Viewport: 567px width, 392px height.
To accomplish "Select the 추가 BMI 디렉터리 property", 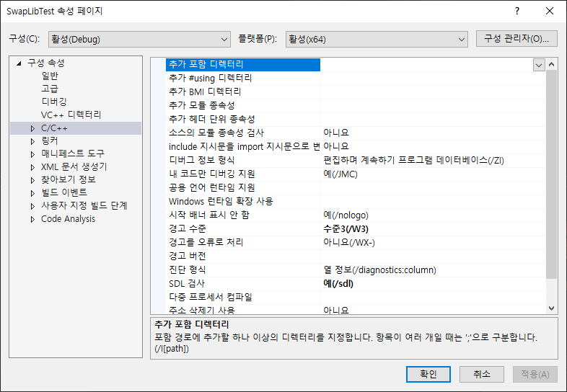I will 243,92.
